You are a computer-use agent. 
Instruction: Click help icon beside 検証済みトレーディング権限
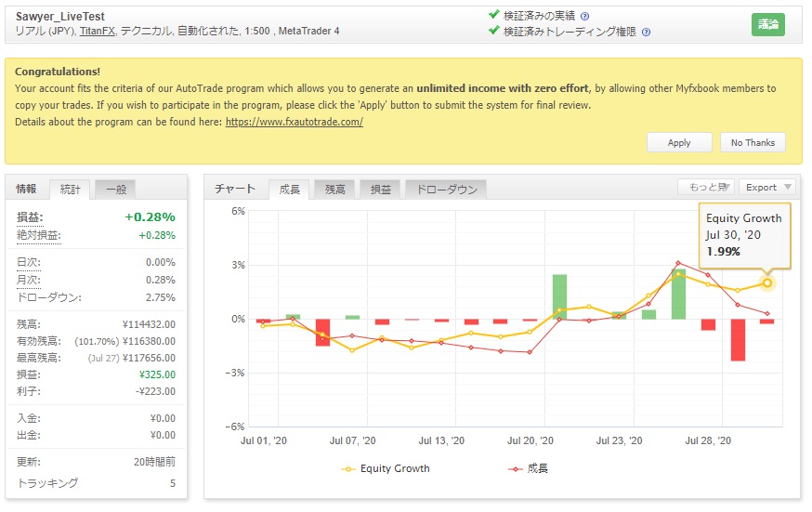click(x=646, y=32)
